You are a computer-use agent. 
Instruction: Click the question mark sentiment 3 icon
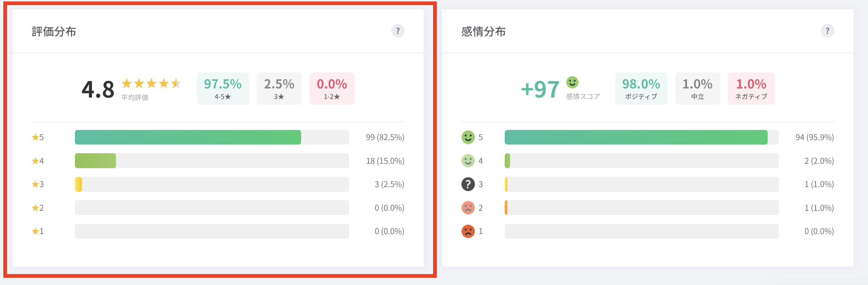tap(468, 184)
